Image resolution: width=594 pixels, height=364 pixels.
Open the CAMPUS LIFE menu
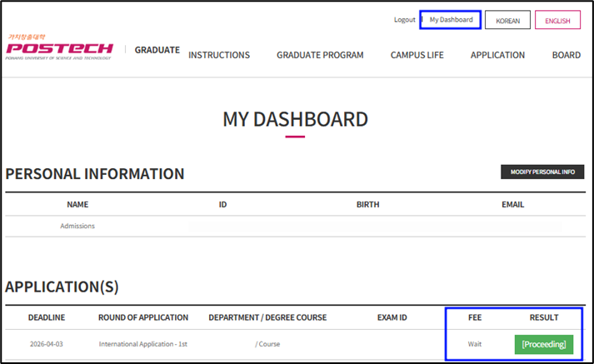417,55
